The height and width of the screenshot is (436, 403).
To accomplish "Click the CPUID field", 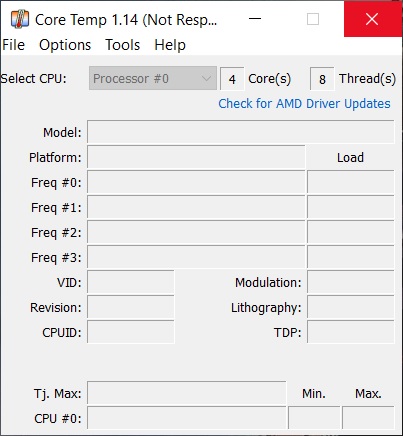I will coord(131,332).
